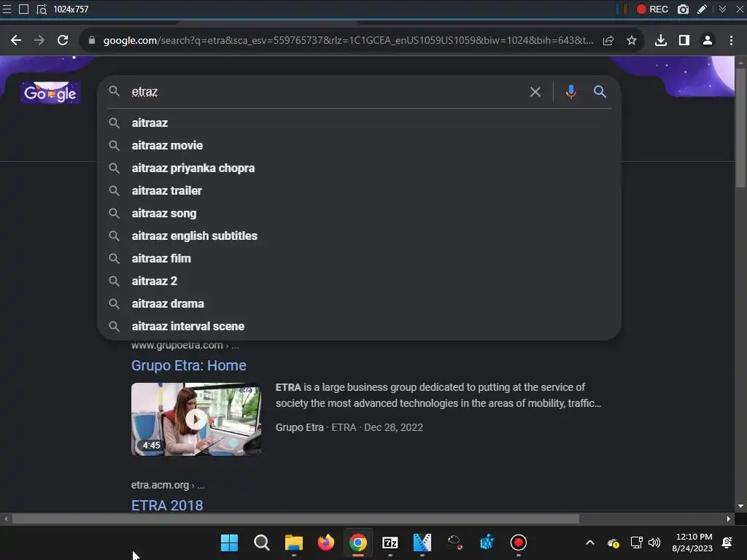The width and height of the screenshot is (747, 560).
Task: Click the page URL in the address bar
Action: point(348,41)
